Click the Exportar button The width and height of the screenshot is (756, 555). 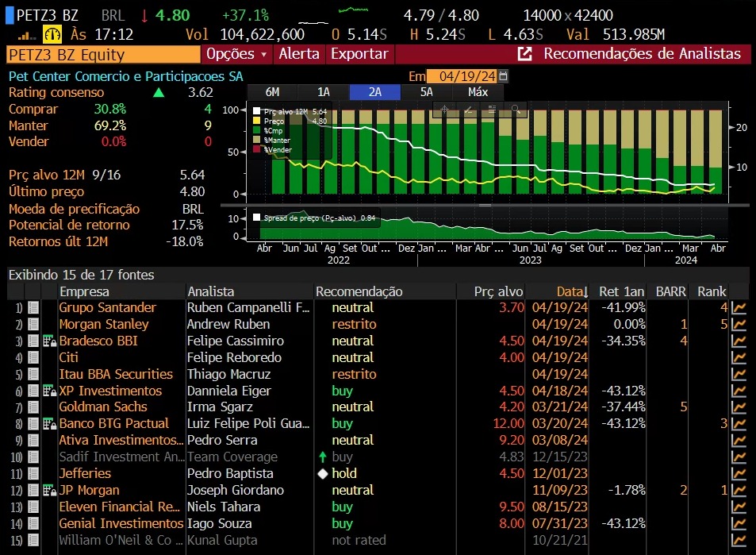click(x=359, y=54)
